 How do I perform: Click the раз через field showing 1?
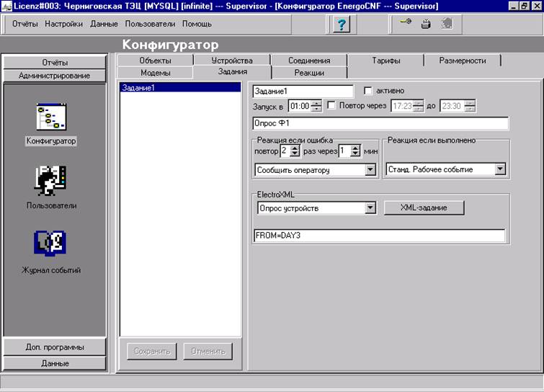pyautogui.click(x=345, y=151)
